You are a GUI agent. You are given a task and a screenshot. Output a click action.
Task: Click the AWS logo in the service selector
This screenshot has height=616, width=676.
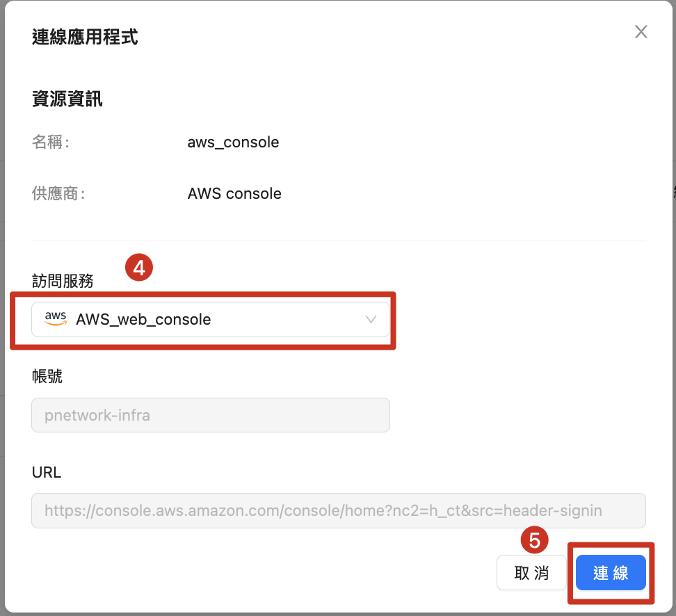tap(56, 319)
